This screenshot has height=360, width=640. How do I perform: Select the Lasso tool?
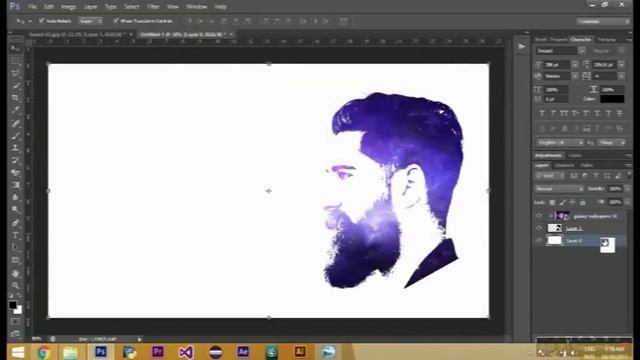pyautogui.click(x=16, y=73)
